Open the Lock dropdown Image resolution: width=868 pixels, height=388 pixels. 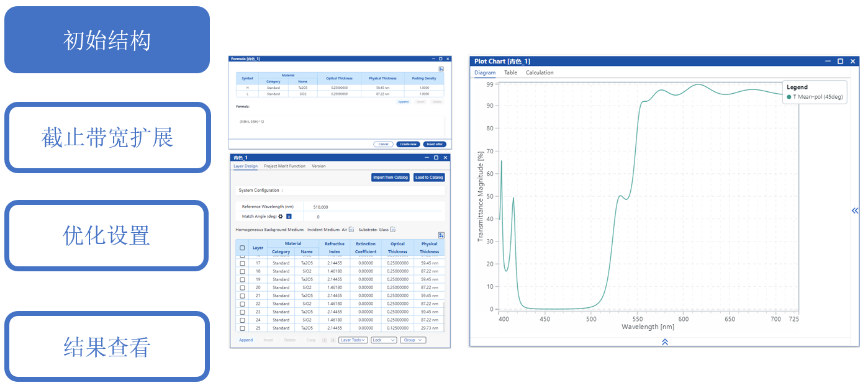pyautogui.click(x=383, y=340)
